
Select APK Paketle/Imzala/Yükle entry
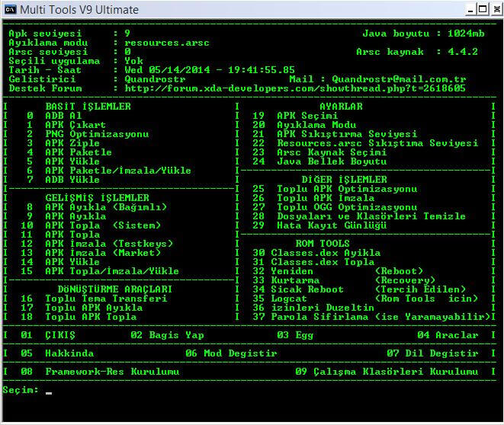[x=118, y=171]
